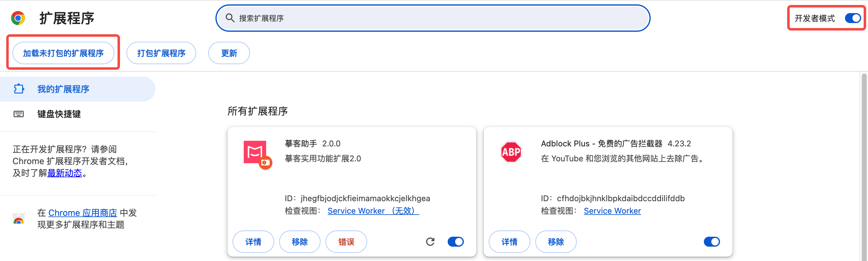Click 移除 for 摹客助手
The height and width of the screenshot is (261, 868).
(x=300, y=242)
